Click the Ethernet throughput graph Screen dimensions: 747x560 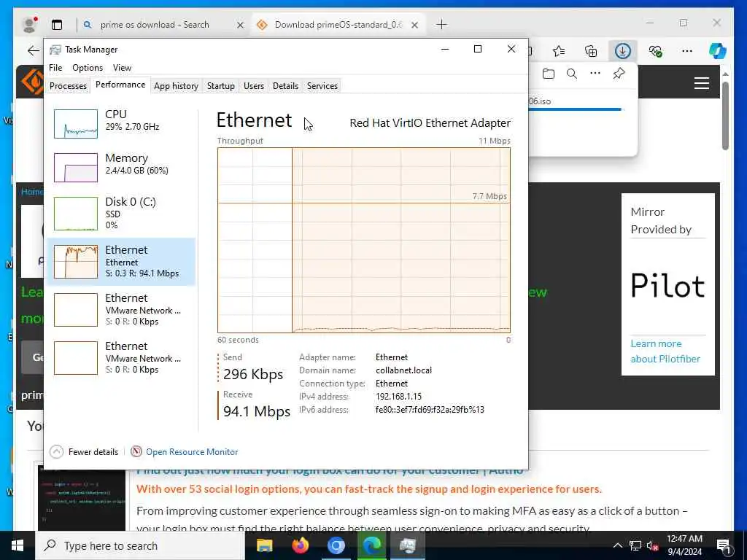click(363, 240)
